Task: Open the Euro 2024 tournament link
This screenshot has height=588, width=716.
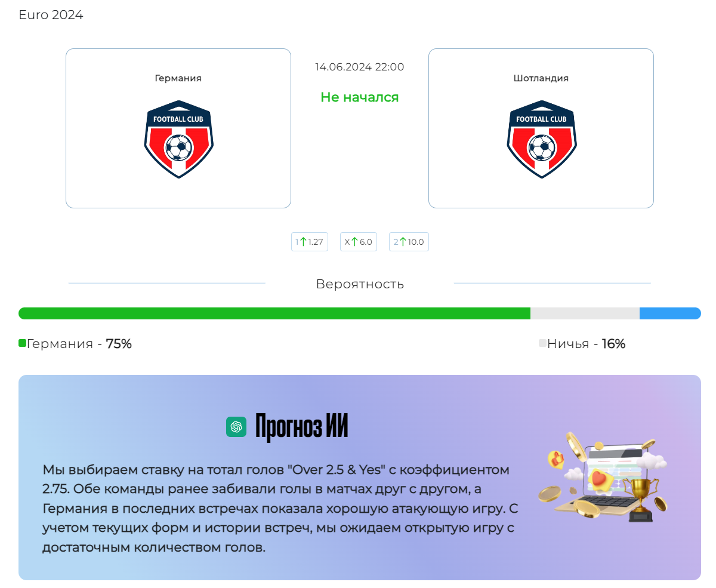Action: [x=51, y=15]
